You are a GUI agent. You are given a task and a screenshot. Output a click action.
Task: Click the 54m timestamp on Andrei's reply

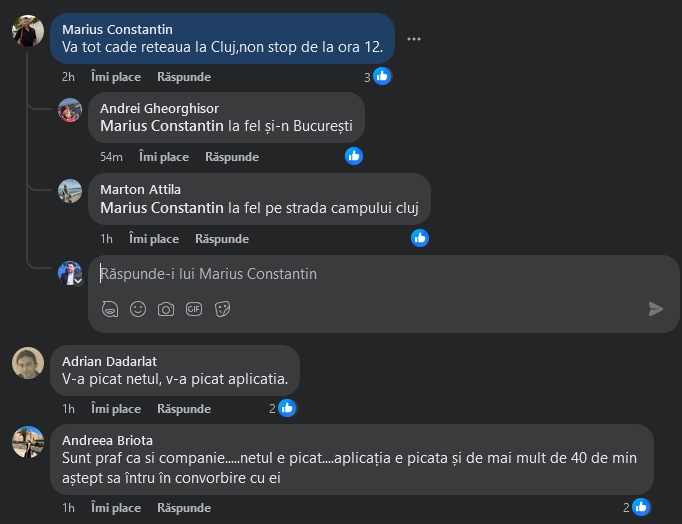click(111, 157)
